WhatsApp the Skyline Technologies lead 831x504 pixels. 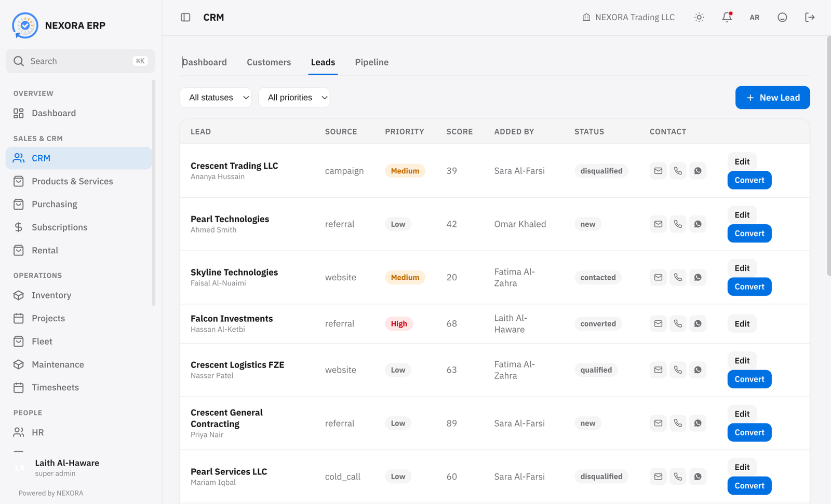(698, 277)
